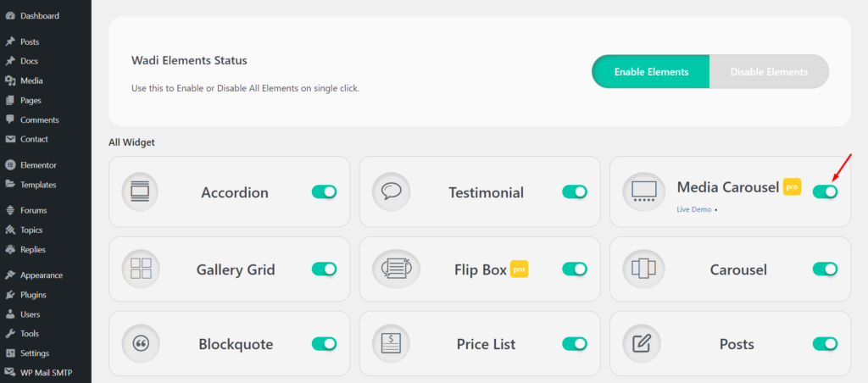Click the Carousel widget icon
This screenshot has height=383, width=868.
pyautogui.click(x=643, y=269)
